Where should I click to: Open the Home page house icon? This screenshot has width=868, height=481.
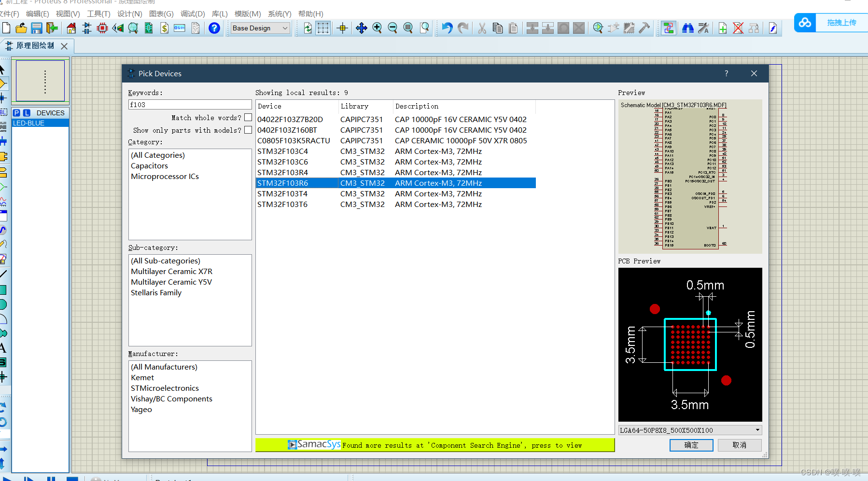coord(71,28)
